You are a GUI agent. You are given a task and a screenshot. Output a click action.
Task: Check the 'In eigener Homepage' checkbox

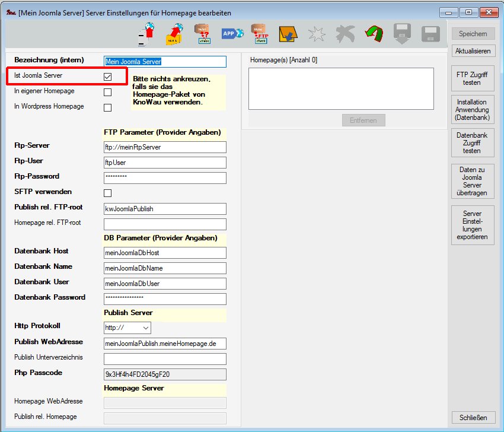108,92
